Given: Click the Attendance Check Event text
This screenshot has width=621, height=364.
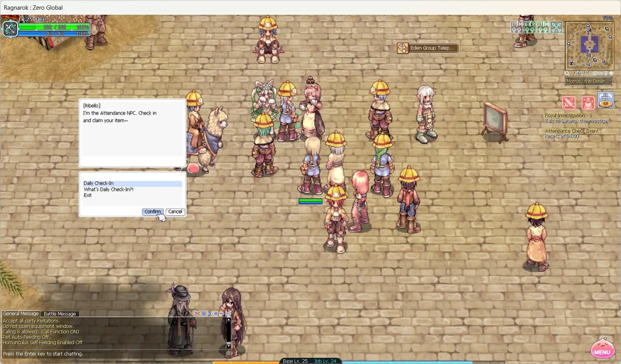Looking at the screenshot, I should pyautogui.click(x=572, y=131).
